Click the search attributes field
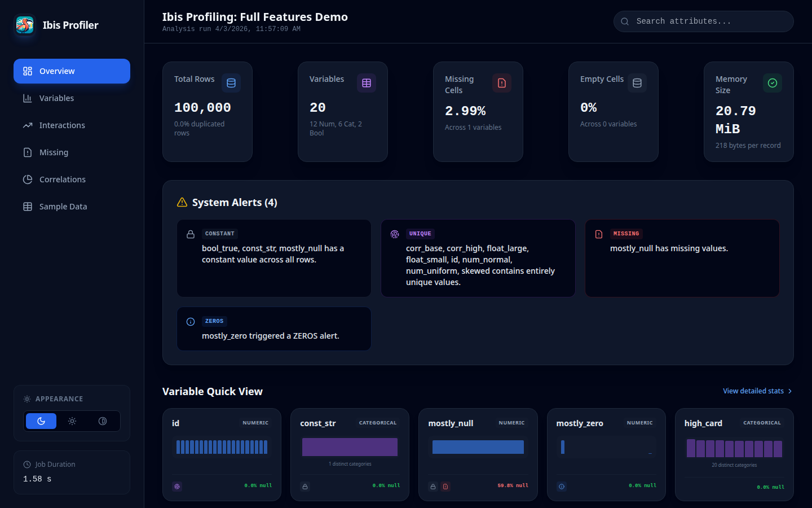Image resolution: width=812 pixels, height=508 pixels. pos(703,21)
